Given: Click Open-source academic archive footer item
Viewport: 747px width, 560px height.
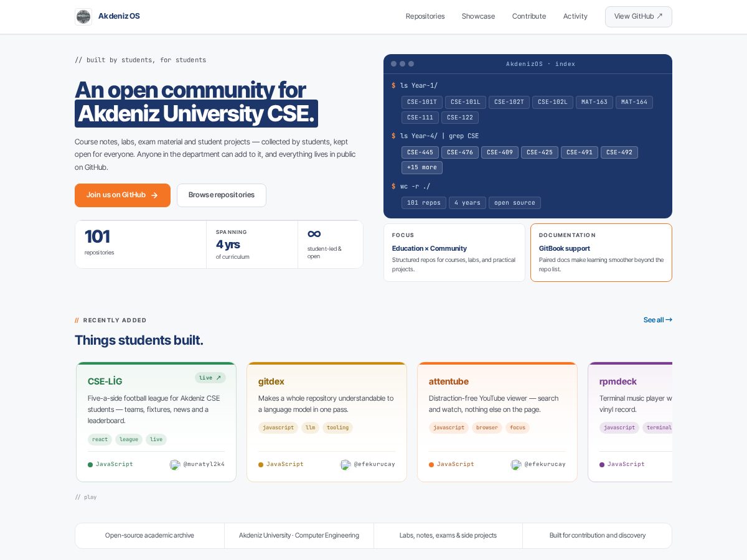Looking at the screenshot, I should 149,536.
